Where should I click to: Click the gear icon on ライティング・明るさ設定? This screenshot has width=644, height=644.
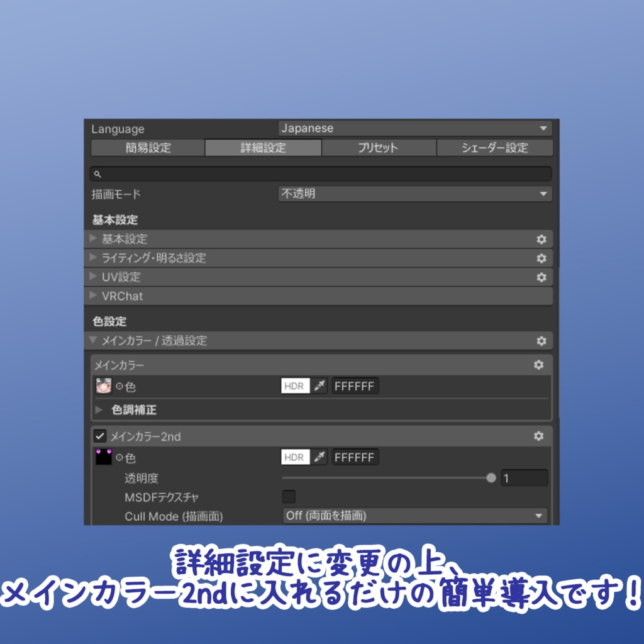click(541, 258)
